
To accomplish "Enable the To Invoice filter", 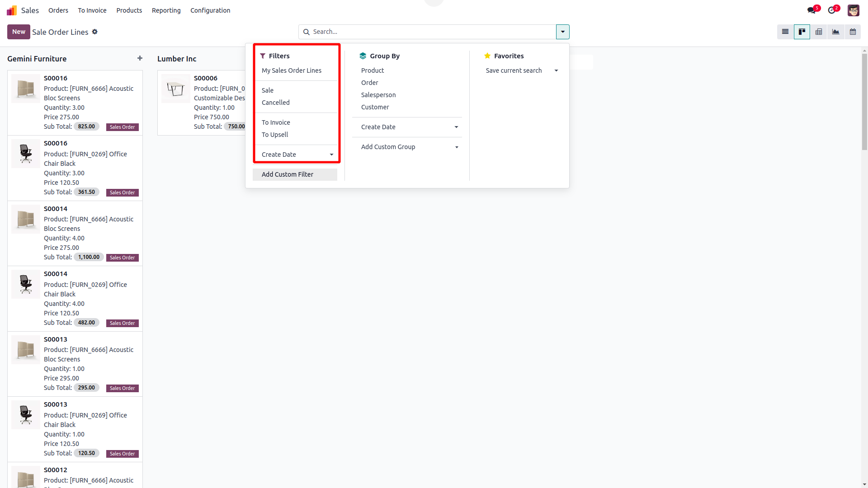I will click(276, 122).
